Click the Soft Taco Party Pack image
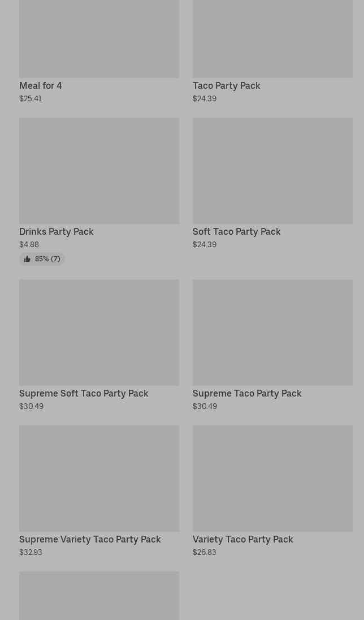Viewport: 364px width, 620px height. pos(272,171)
